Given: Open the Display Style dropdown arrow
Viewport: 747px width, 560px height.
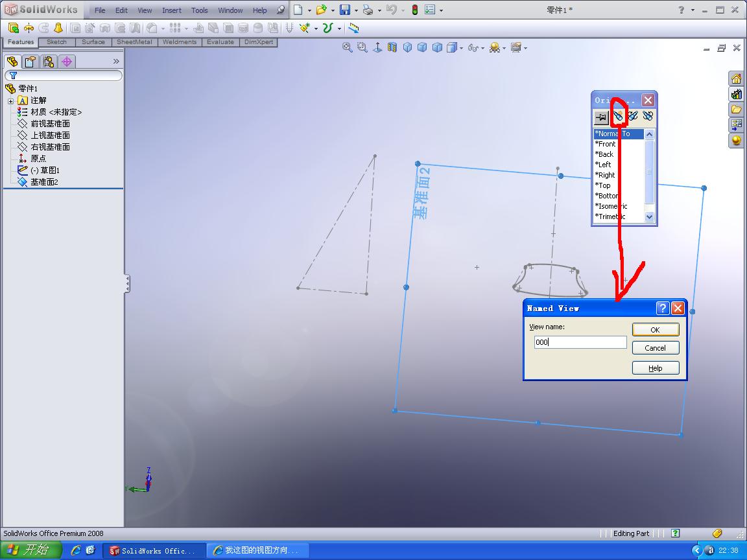Looking at the screenshot, I should click(x=461, y=47).
